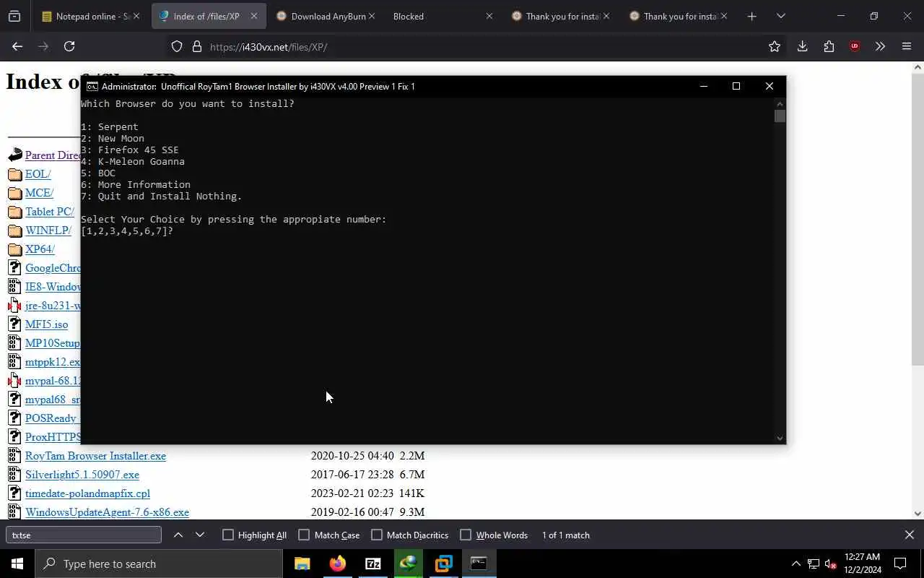Enable the Match Diacritics checkbox
The image size is (924, 578).
377,535
